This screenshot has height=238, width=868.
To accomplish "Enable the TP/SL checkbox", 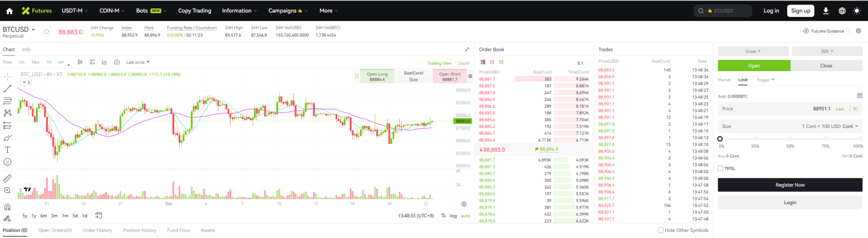I will (720, 168).
